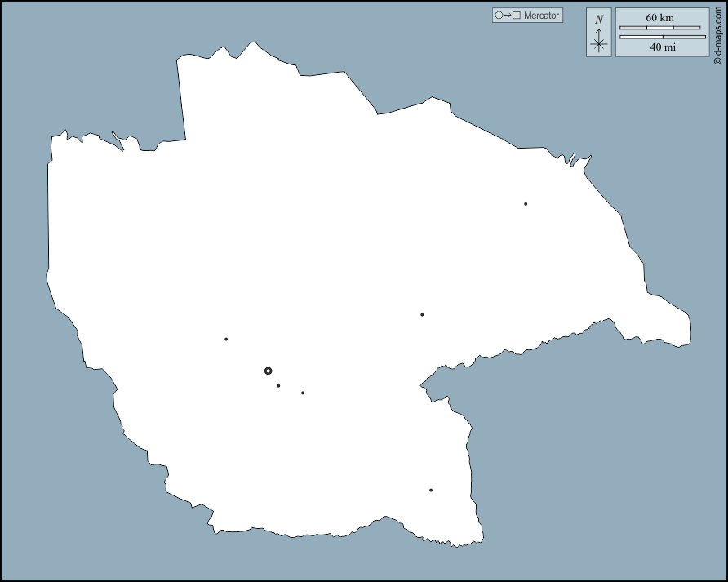Click the northern peak of the white territory
This screenshot has height=582, width=728.
click(x=251, y=43)
